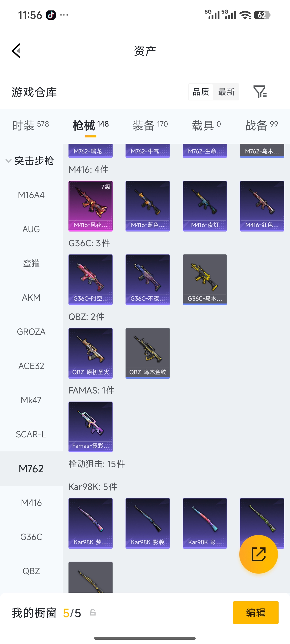Choose the QBZ-原初圣火 skin
Screen dimensions: 290x644
coord(91,353)
